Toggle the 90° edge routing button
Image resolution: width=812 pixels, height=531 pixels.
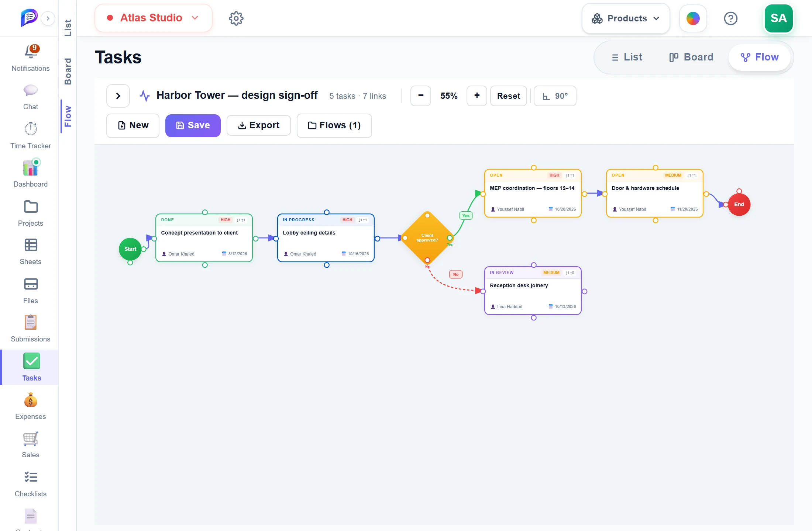(x=555, y=96)
